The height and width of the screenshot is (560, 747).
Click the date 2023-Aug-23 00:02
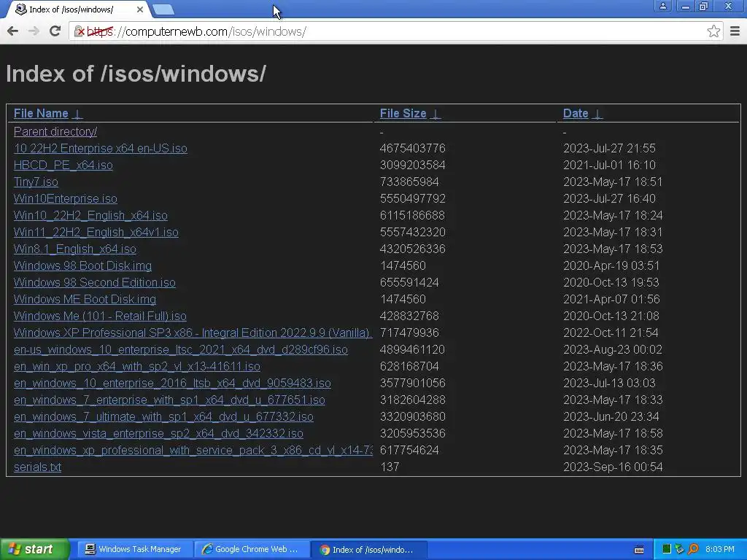coord(612,349)
